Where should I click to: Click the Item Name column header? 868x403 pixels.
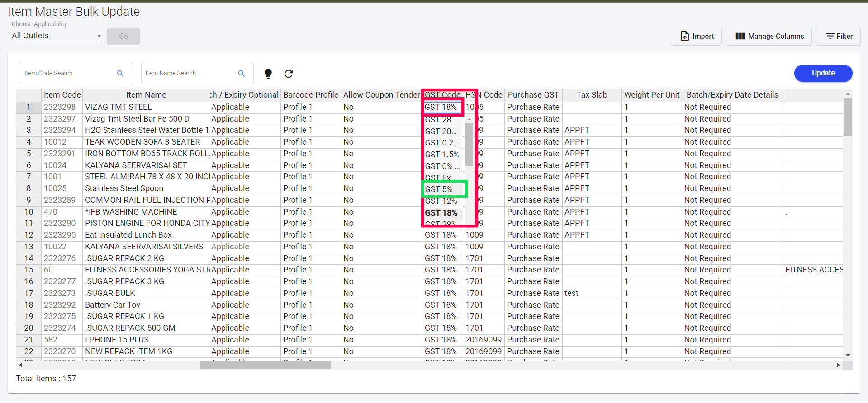click(146, 95)
